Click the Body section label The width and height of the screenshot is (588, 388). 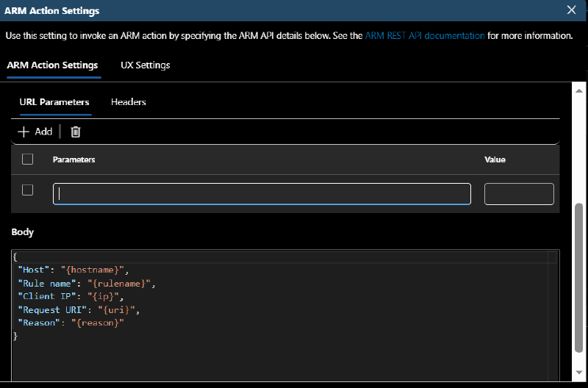[23, 232]
